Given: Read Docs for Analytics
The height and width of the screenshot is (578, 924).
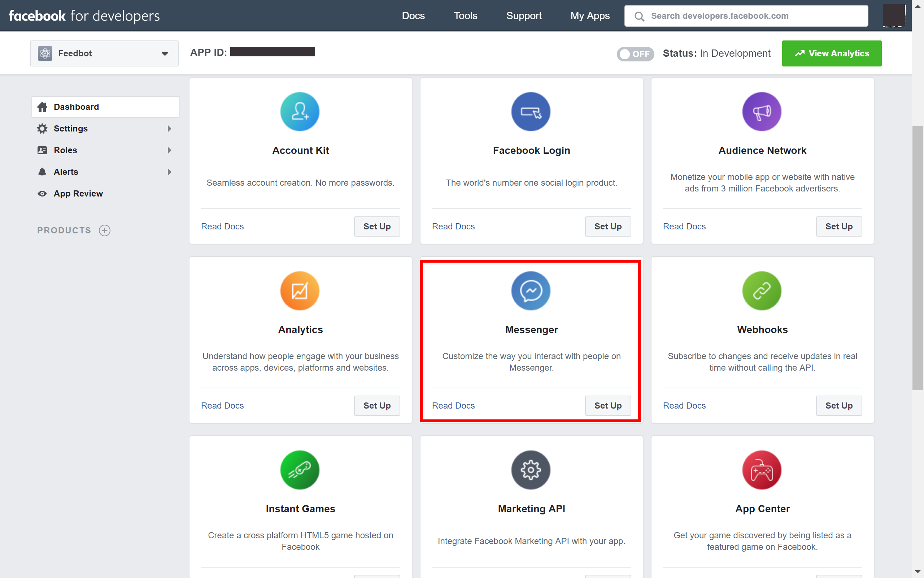Looking at the screenshot, I should tap(222, 406).
